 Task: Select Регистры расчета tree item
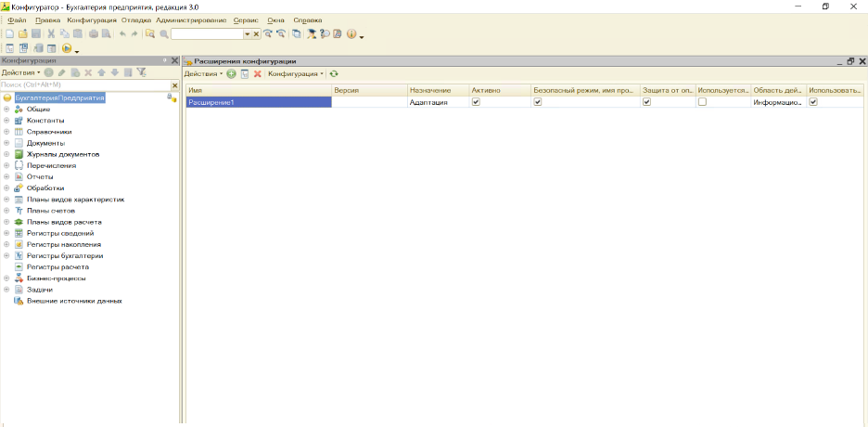click(x=57, y=267)
